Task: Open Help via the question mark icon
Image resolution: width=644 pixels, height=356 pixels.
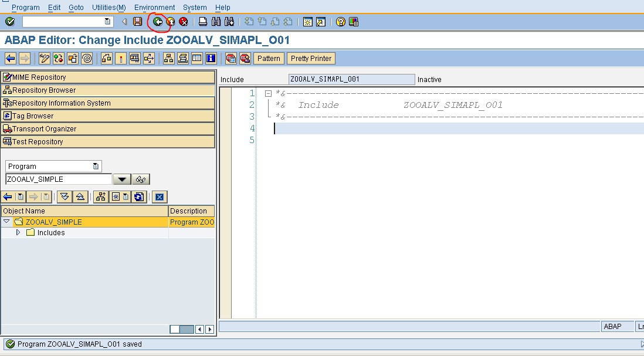Action: tap(341, 22)
